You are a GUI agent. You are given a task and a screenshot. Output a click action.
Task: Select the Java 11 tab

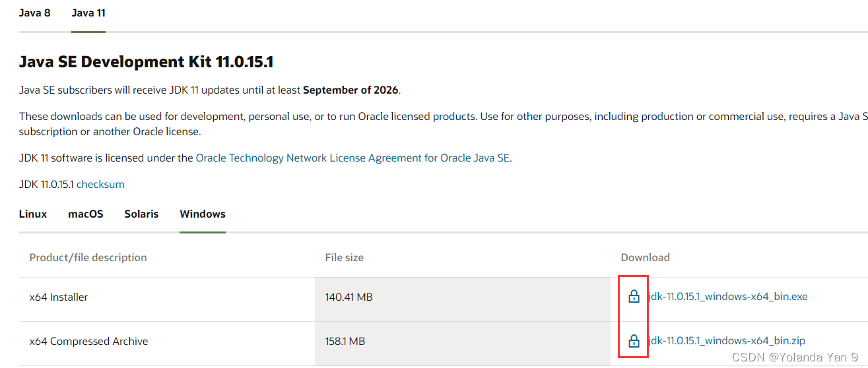[88, 13]
